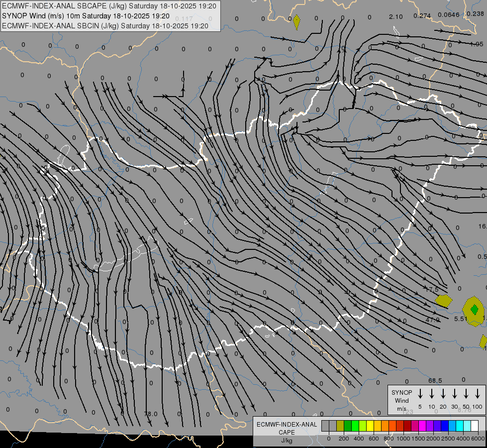The height and width of the screenshot is (448, 487).
Task: Pick the olive swatch in the CAPE color scale
Action: click(x=340, y=426)
